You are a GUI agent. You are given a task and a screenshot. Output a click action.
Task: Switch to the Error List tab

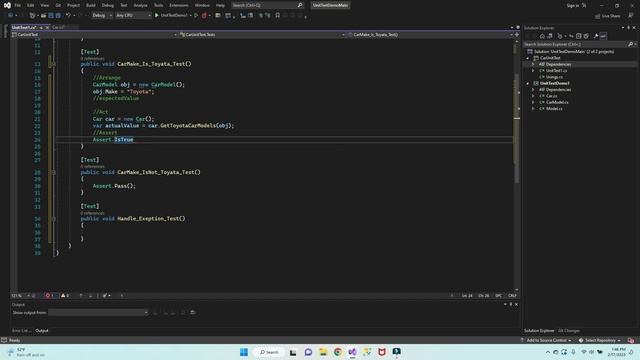point(21,331)
